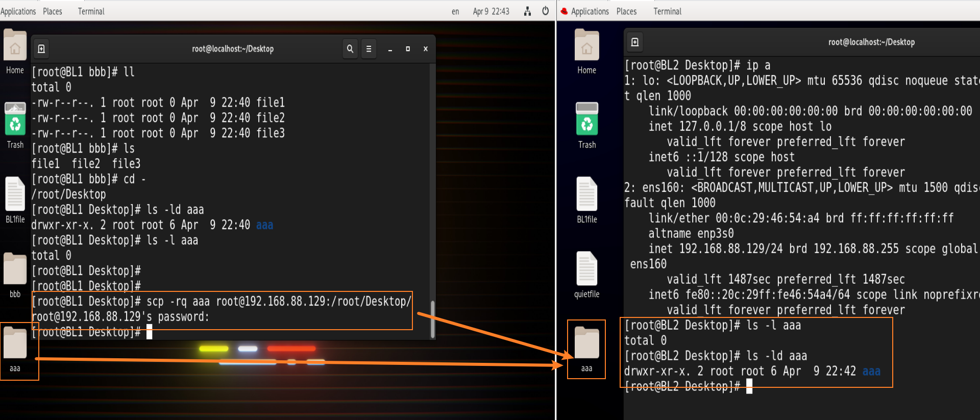Image resolution: width=980 pixels, height=420 pixels.
Task: Click inet6 fe80::20c:29ff:fe46:54a4/64 line
Action: (814, 295)
